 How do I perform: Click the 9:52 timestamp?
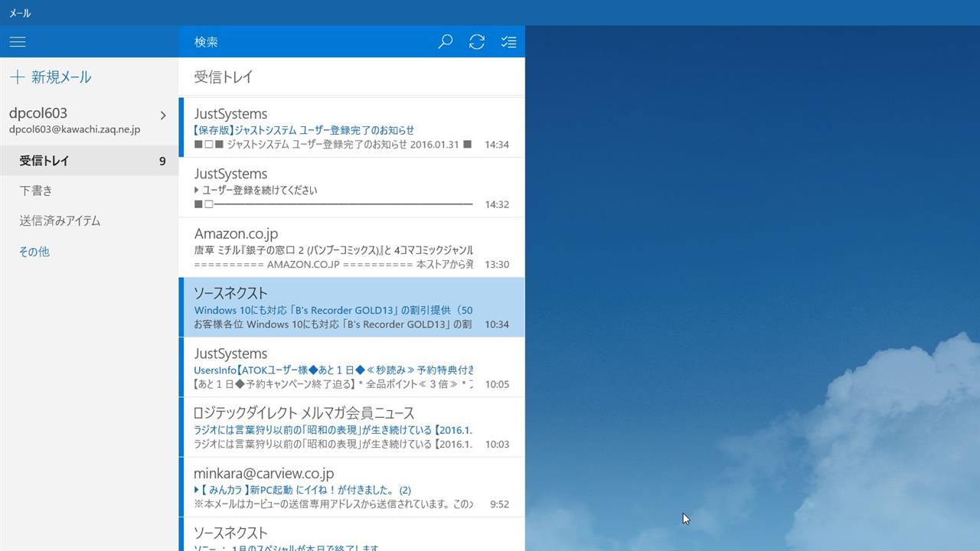click(x=499, y=504)
